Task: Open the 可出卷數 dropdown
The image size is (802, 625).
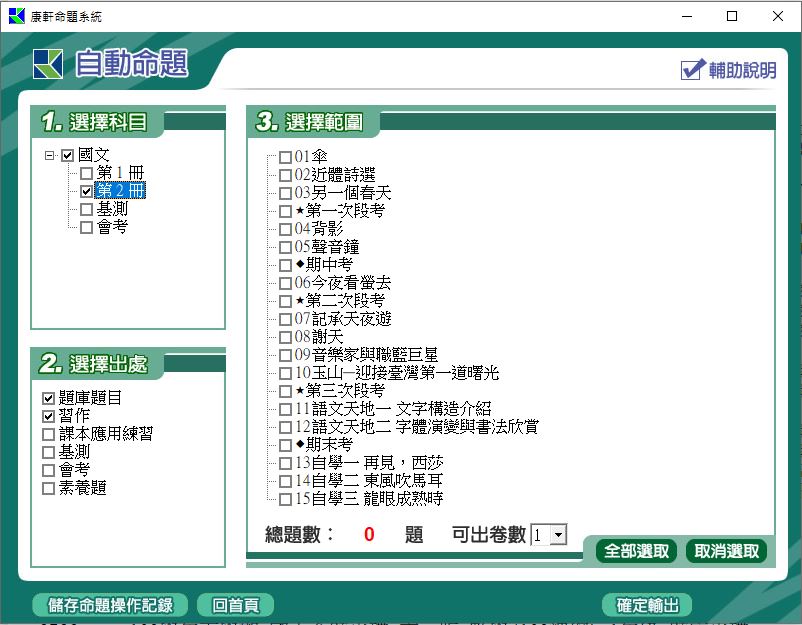Action: pyautogui.click(x=558, y=535)
